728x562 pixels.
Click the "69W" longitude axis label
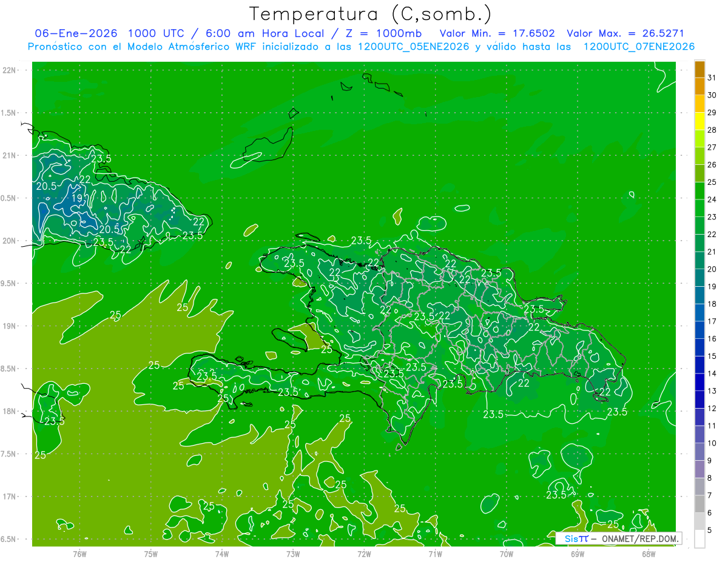click(x=578, y=554)
